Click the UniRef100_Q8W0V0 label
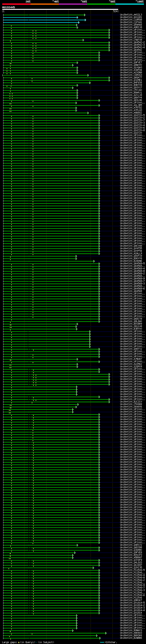 click(x=131, y=65)
